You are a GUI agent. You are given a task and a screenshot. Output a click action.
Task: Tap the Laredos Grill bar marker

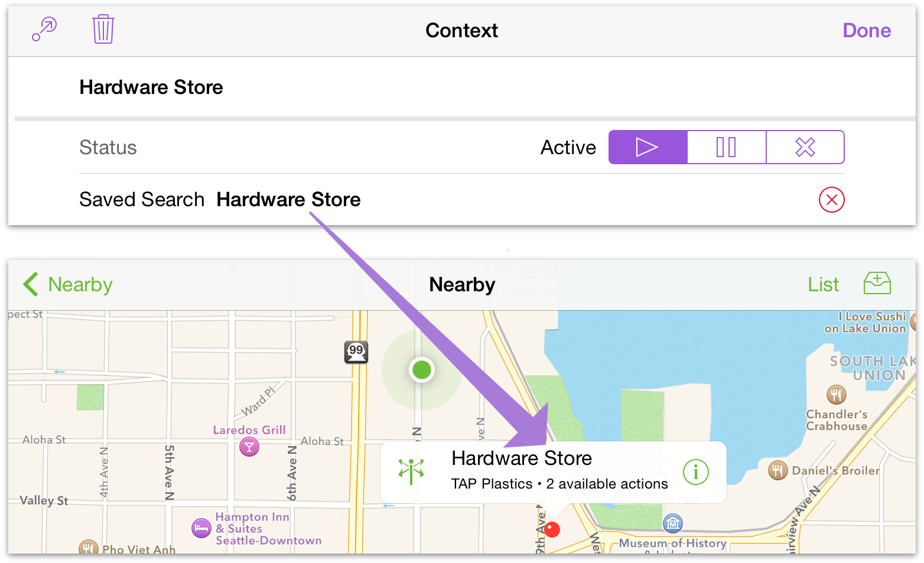point(249,447)
